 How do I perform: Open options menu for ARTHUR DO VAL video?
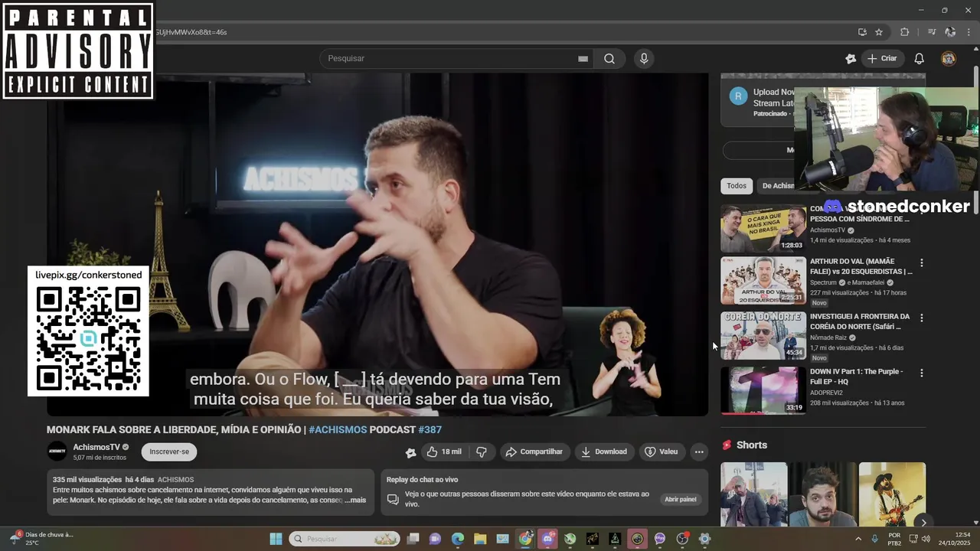click(921, 262)
